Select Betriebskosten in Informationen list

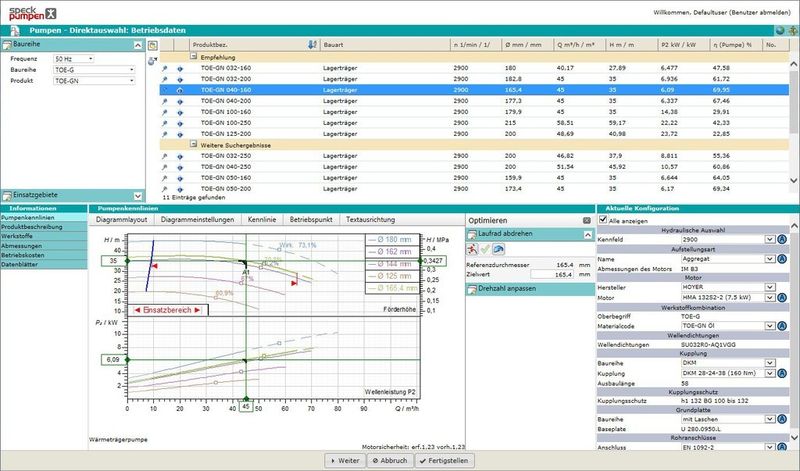[44, 255]
